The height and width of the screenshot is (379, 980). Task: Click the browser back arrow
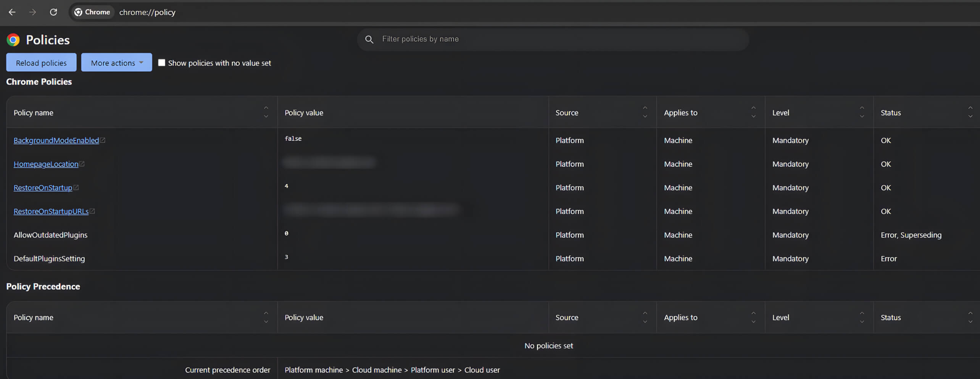tap(12, 12)
